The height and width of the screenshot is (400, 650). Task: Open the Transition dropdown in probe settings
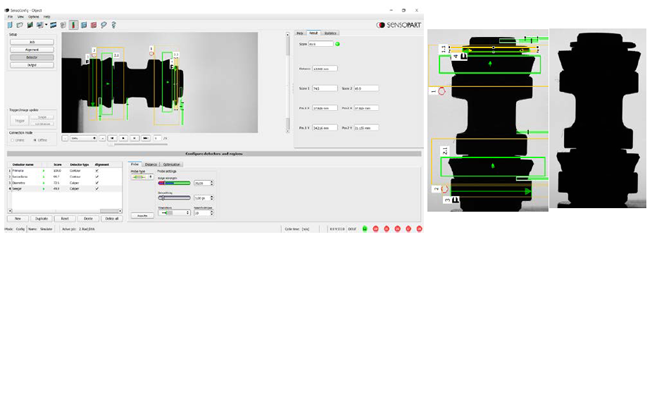coord(174,213)
